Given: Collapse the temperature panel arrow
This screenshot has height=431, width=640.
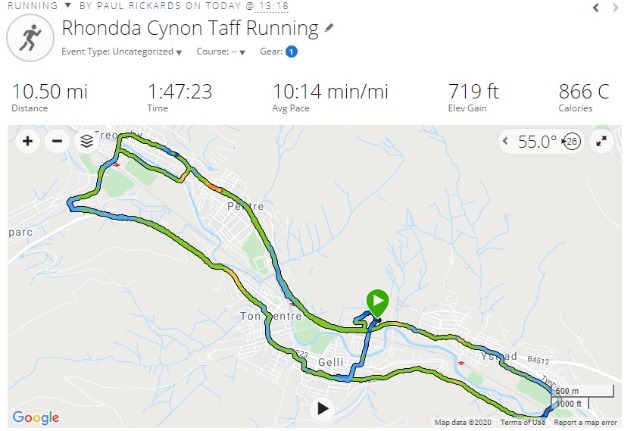Looking at the screenshot, I should tap(506, 142).
